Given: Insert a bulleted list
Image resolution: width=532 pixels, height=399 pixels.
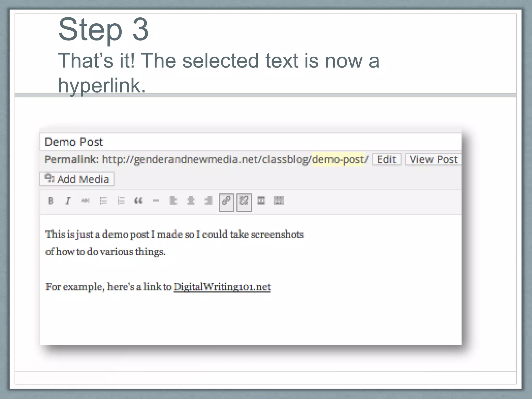Looking at the screenshot, I should coord(103,201).
